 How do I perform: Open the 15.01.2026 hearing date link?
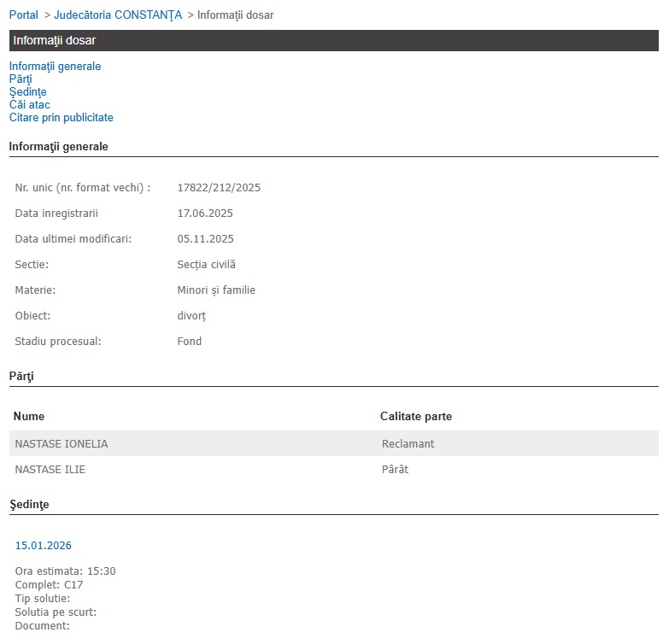38,546
